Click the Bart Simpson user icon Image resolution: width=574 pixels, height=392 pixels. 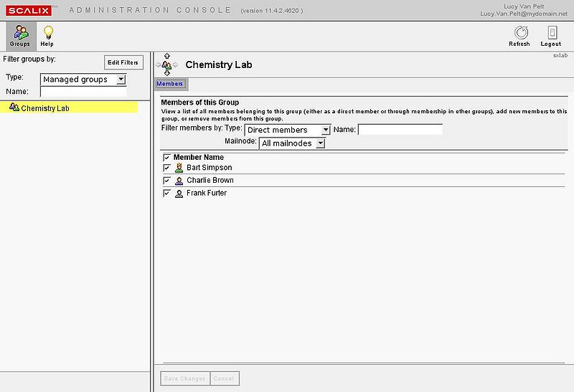(179, 168)
